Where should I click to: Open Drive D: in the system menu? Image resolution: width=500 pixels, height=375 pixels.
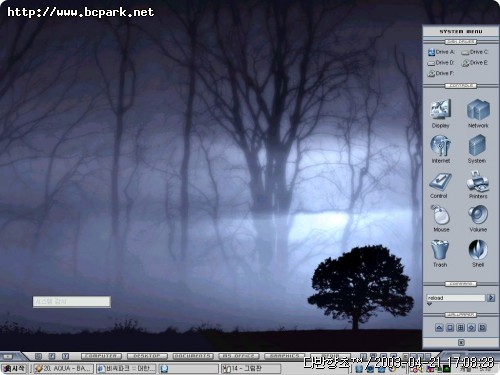click(441, 63)
